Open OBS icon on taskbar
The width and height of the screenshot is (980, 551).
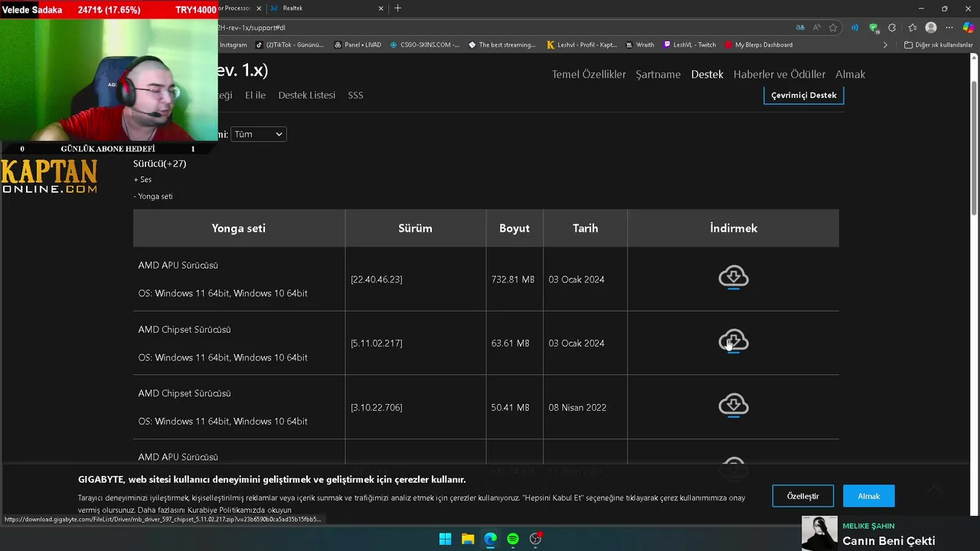pyautogui.click(x=536, y=539)
